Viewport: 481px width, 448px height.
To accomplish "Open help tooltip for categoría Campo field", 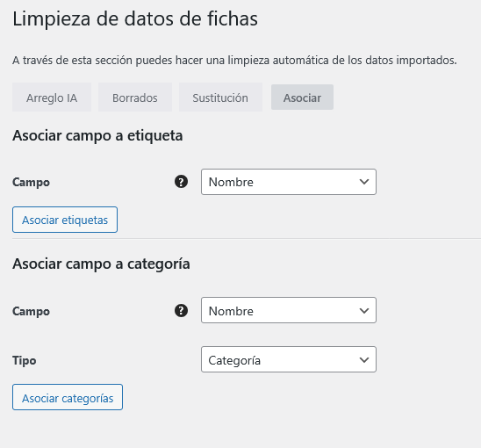I will (181, 311).
